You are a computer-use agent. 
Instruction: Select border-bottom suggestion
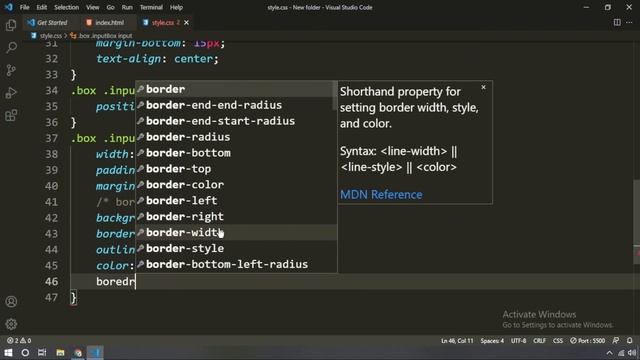(236, 153)
